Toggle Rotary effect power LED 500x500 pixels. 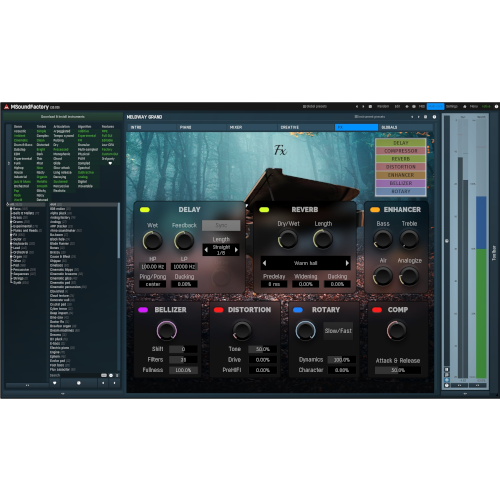298,310
